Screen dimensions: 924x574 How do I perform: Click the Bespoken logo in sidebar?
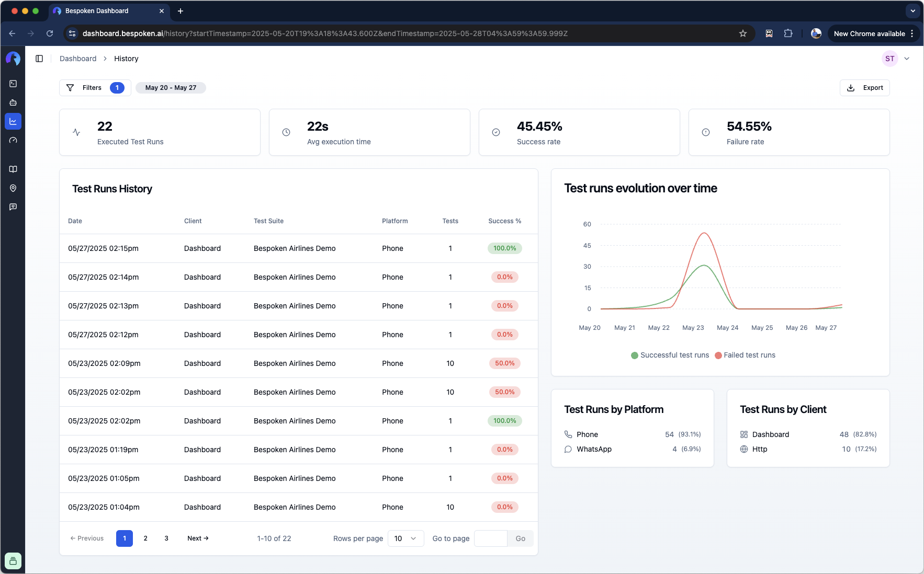(13, 59)
